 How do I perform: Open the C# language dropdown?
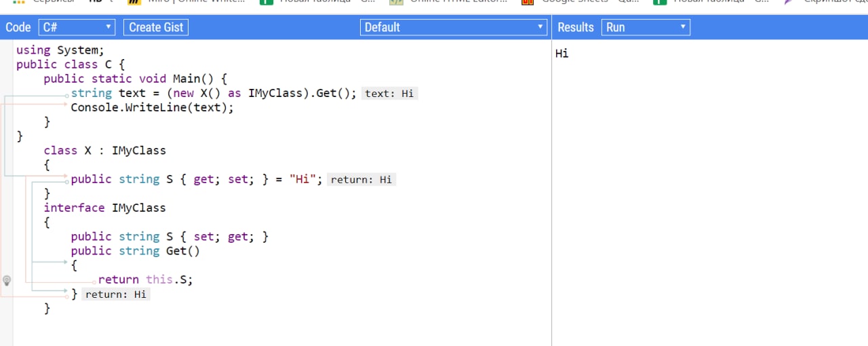pyautogui.click(x=77, y=27)
